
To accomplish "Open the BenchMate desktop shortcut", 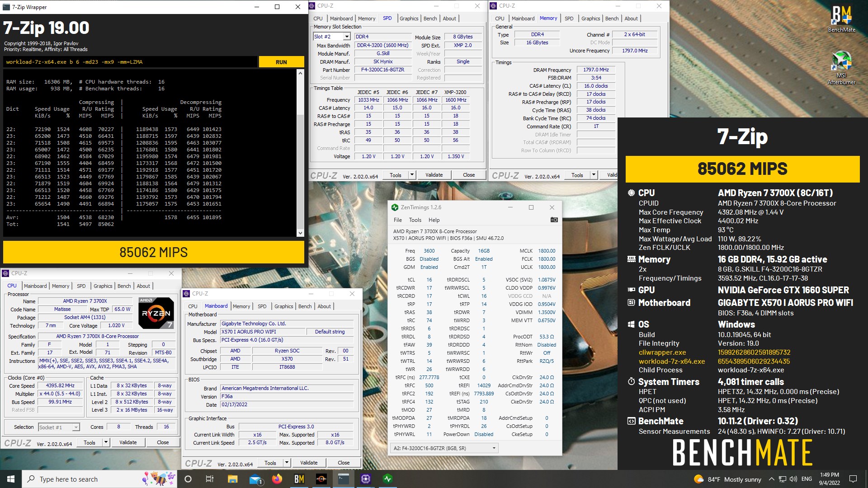I will tap(841, 19).
